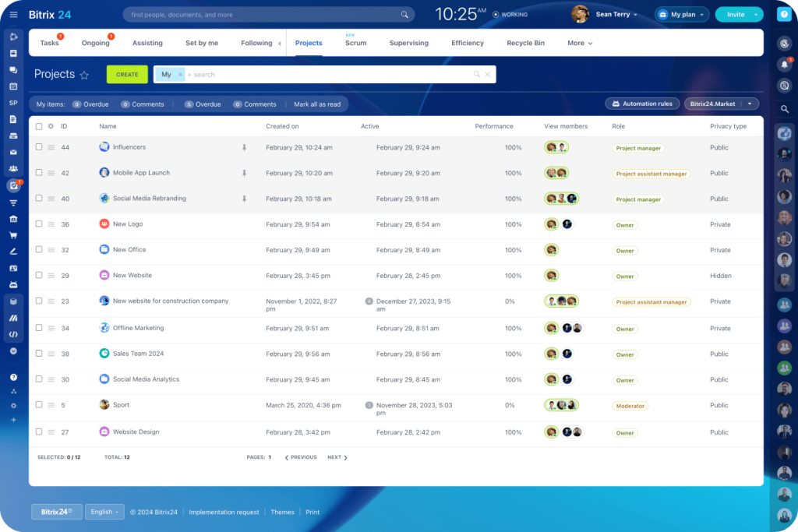Open the Calendar icon in left sidebar

pos(13,88)
